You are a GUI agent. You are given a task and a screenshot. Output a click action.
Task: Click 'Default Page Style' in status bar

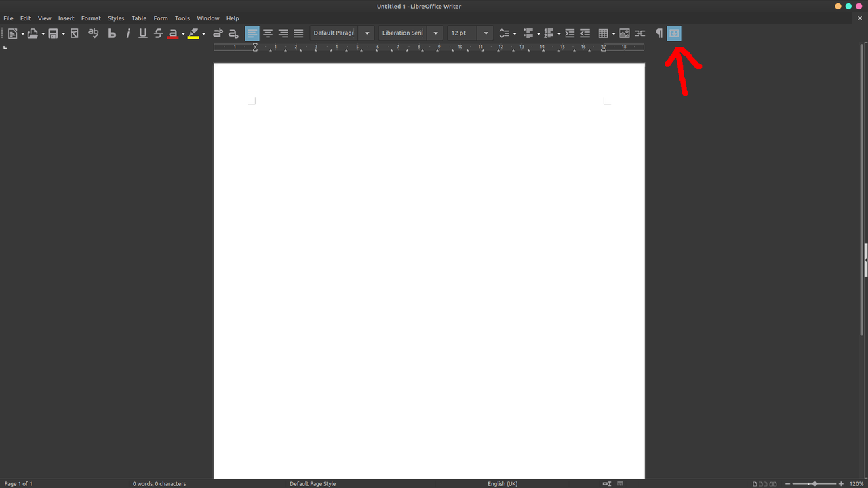click(x=313, y=484)
